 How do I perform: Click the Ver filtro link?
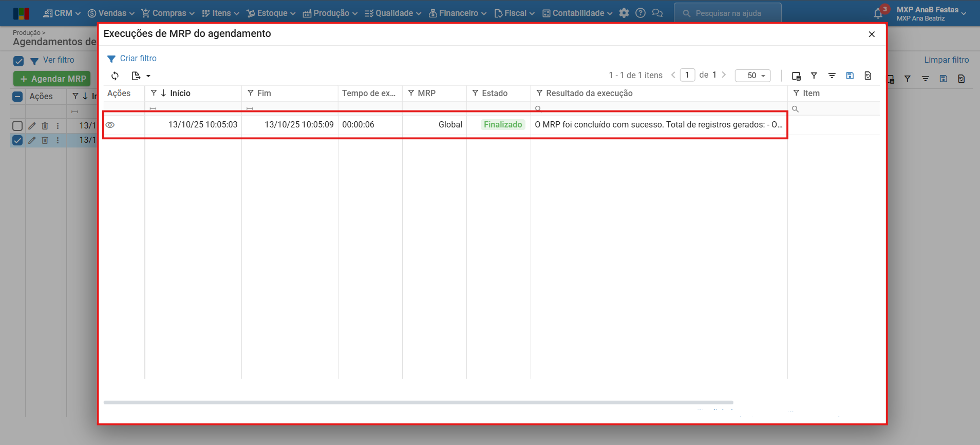[x=59, y=60]
